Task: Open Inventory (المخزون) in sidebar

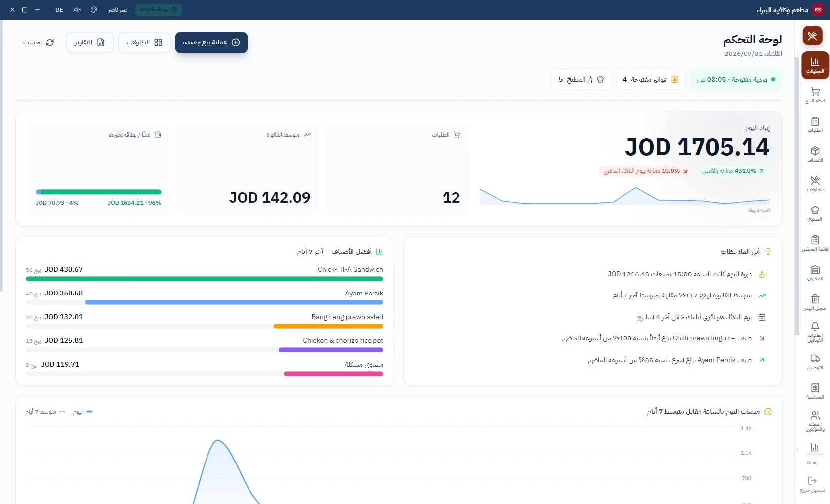Action: click(x=815, y=273)
